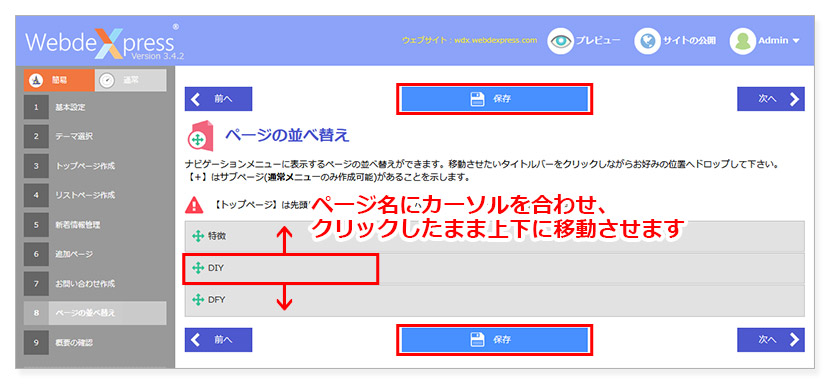Select the DFY page row
The image size is (830, 384).
click(x=494, y=300)
